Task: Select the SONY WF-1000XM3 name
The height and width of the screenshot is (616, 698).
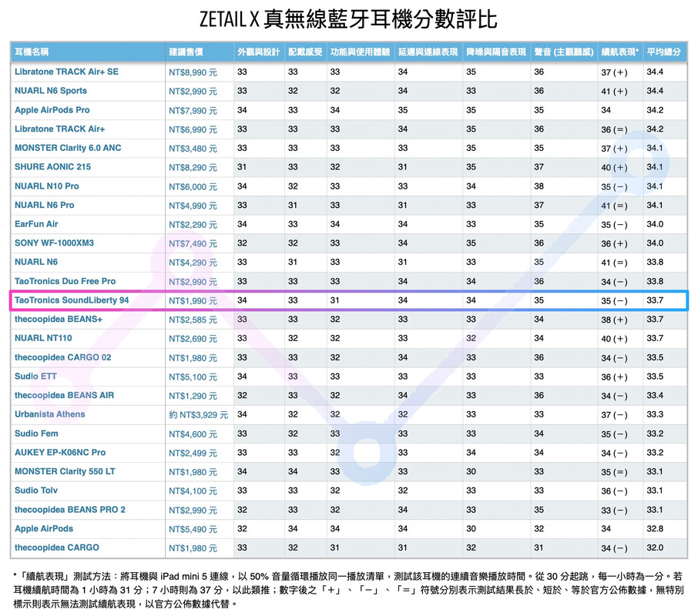Action: (54, 243)
